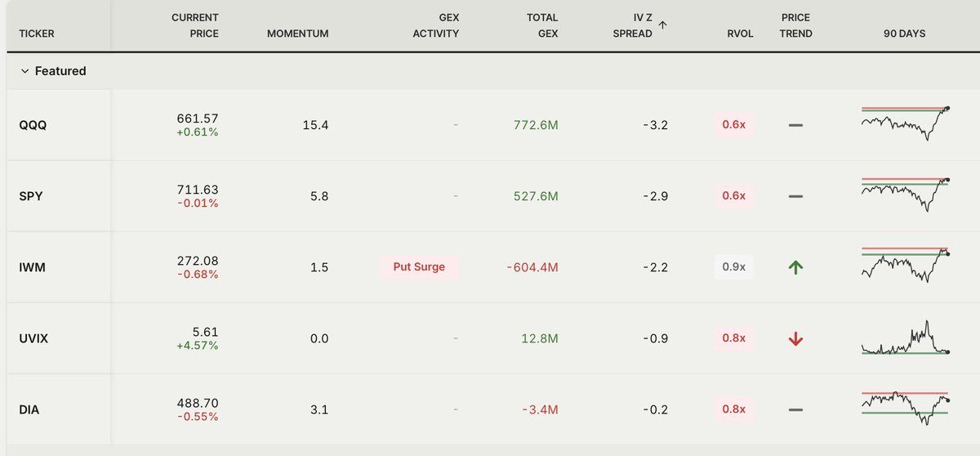Image resolution: width=980 pixels, height=456 pixels.
Task: Click IWM price 272.08
Action: 197,261
